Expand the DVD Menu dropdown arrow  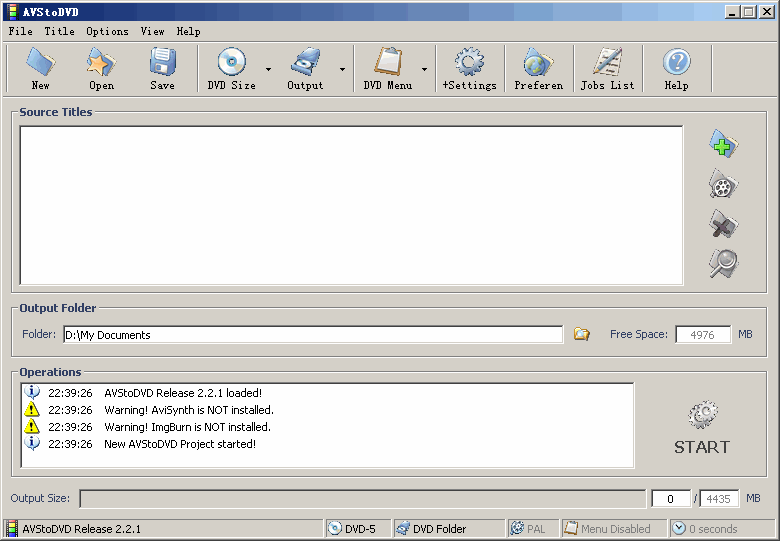click(424, 69)
